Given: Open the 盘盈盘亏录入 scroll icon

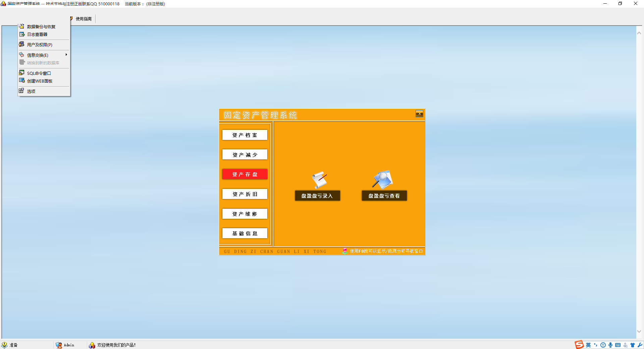Looking at the screenshot, I should [319, 180].
